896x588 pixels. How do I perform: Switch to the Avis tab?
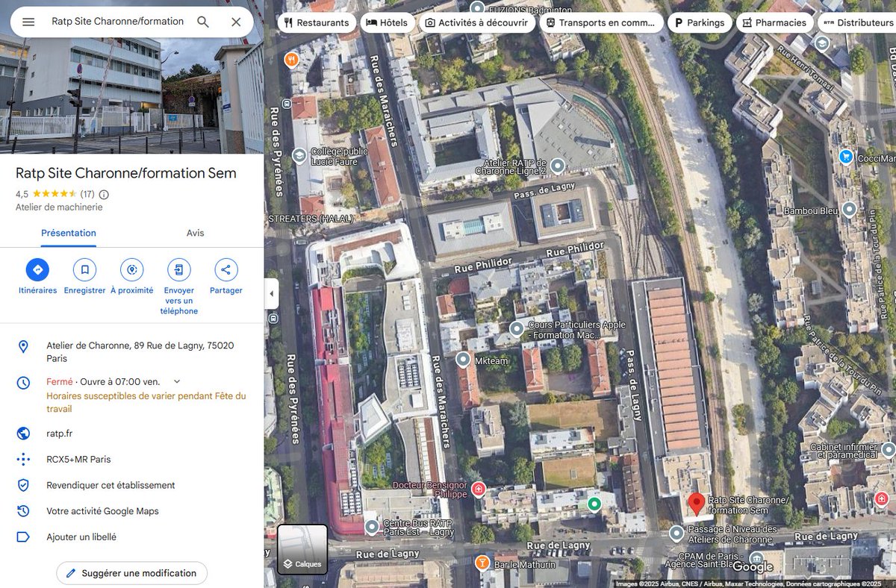(195, 233)
